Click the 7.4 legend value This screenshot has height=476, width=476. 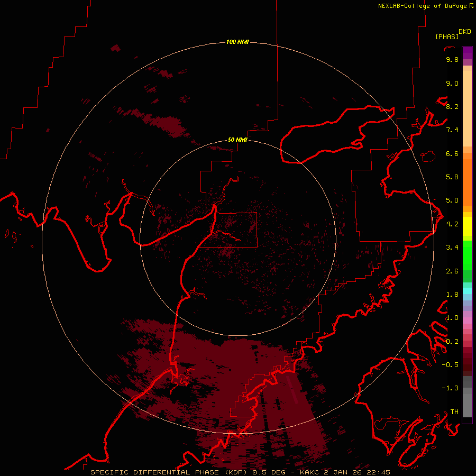tap(452, 130)
